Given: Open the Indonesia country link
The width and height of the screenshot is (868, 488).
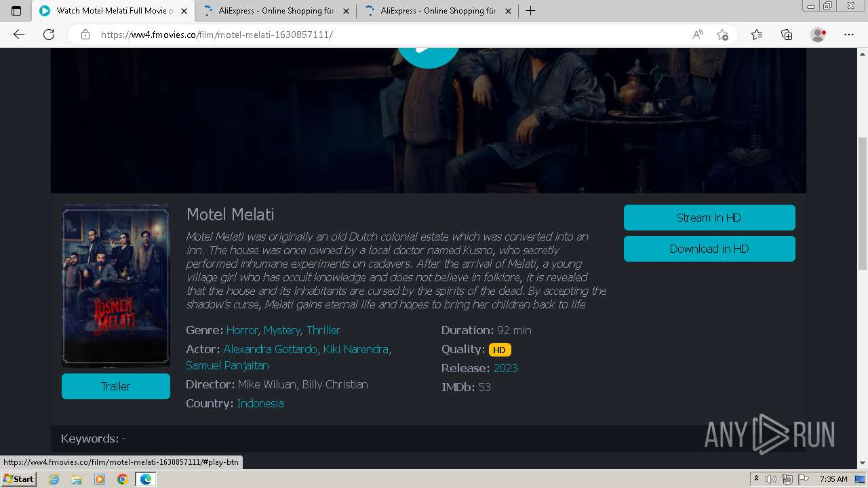Looking at the screenshot, I should point(260,403).
